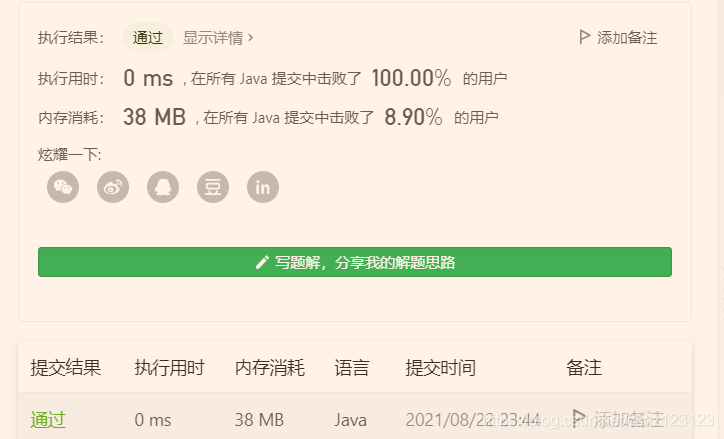Click 添加备注 in the submission row
The image size is (724, 439).
point(629,419)
